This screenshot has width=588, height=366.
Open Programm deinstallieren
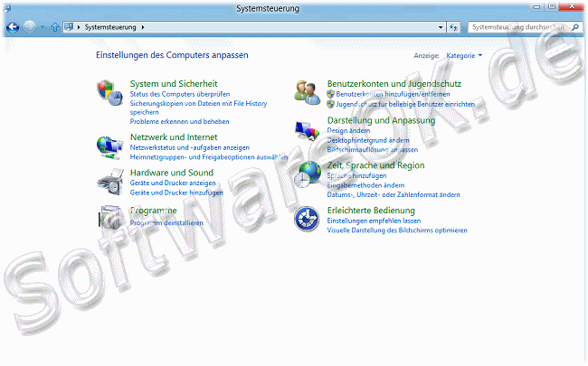click(166, 222)
